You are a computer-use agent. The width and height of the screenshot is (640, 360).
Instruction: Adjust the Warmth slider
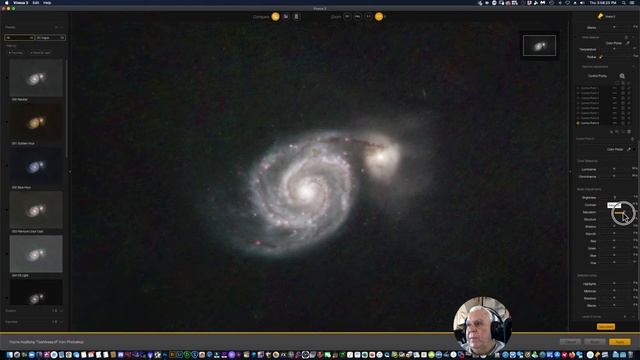(x=614, y=234)
